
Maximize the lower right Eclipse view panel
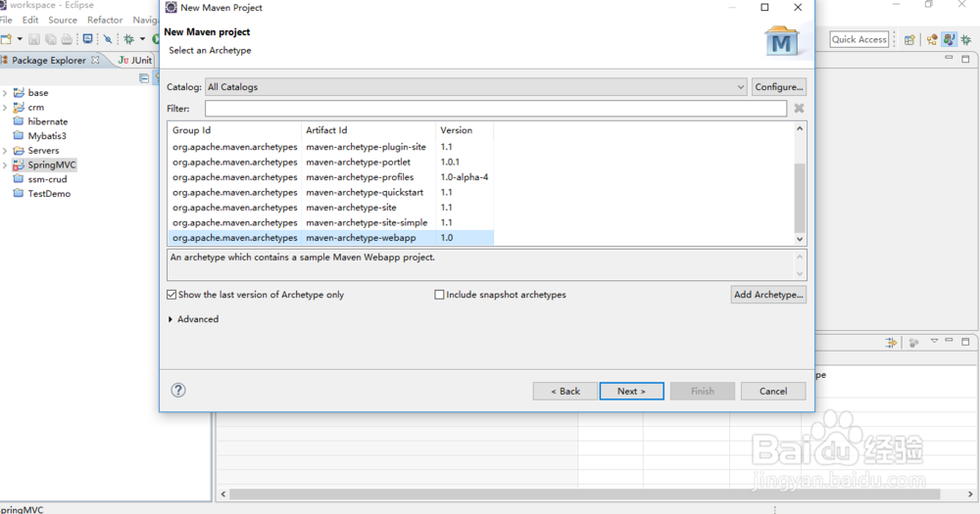(965, 342)
